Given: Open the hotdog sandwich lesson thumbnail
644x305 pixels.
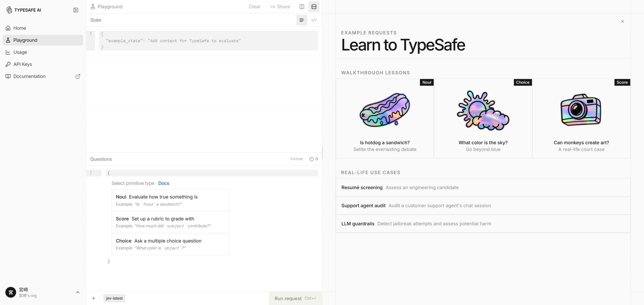Looking at the screenshot, I should 385,110.
